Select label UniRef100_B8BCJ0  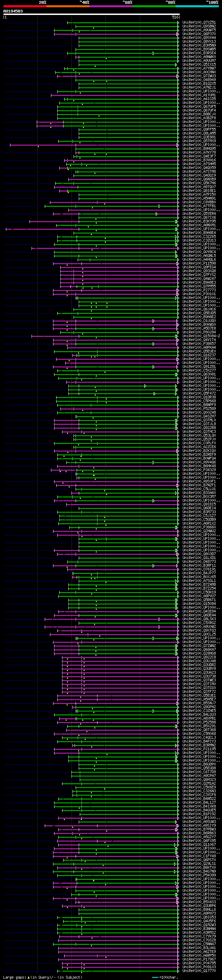199,114
